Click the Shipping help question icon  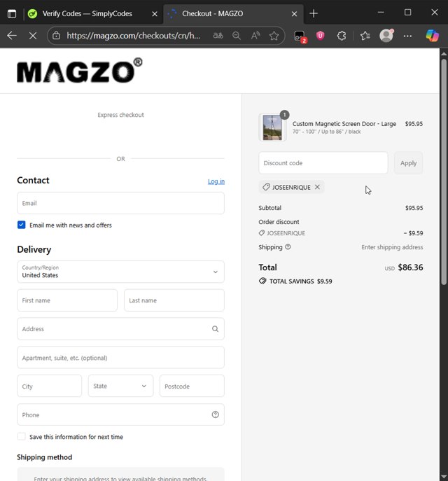[x=288, y=247]
